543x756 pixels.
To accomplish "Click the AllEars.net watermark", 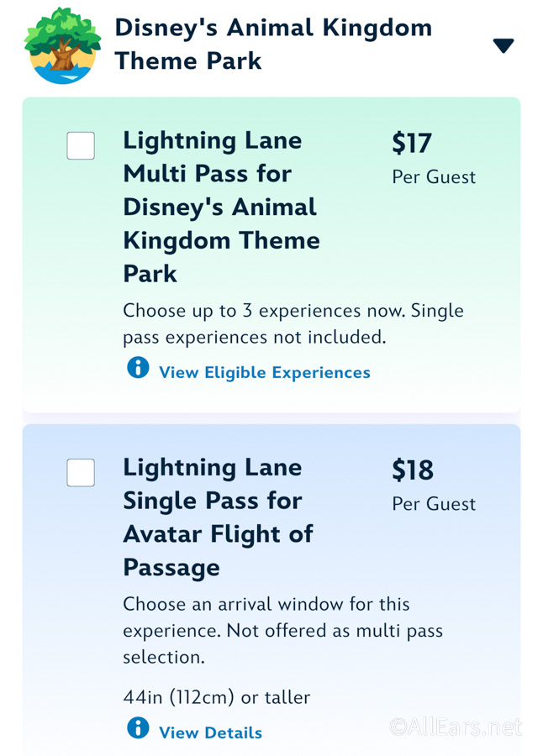I will click(456, 727).
